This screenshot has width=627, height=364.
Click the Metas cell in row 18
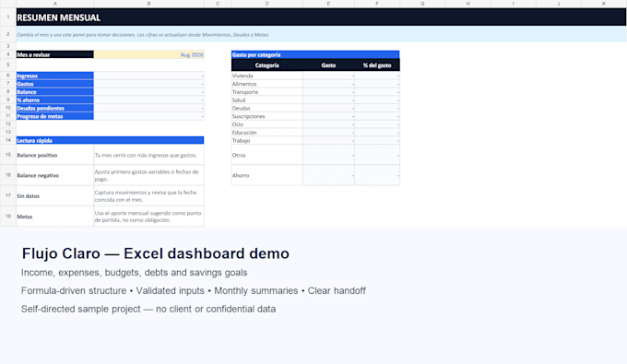pos(55,217)
